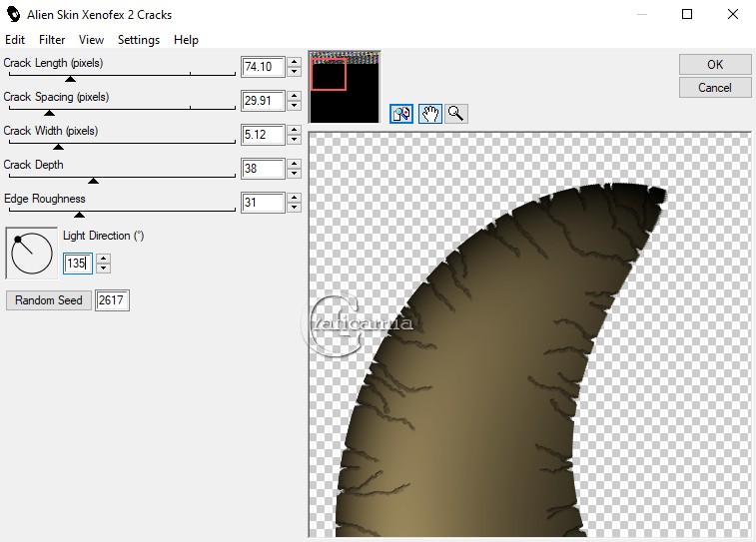Open the View menu
The height and width of the screenshot is (542, 756).
pyautogui.click(x=91, y=40)
